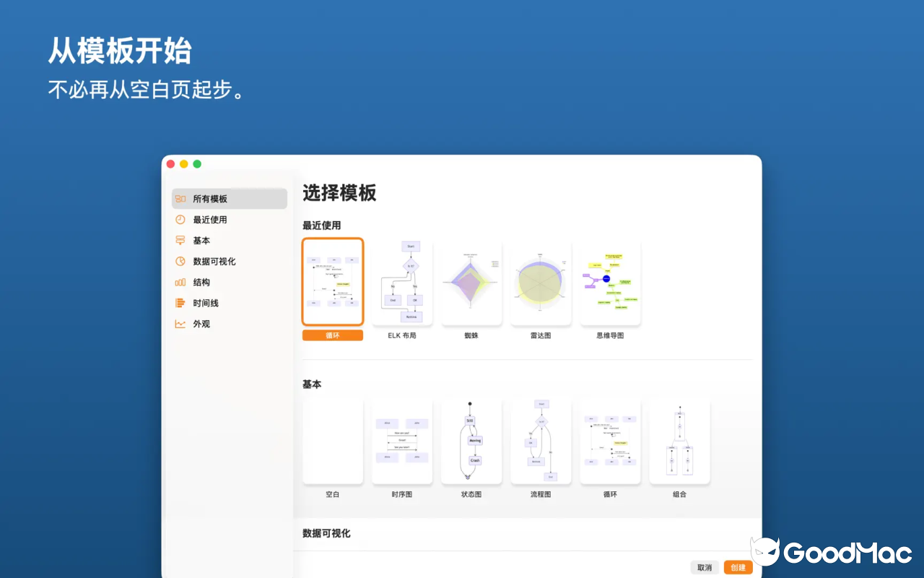Image resolution: width=924 pixels, height=578 pixels.
Task: Open the 最近使用 sidebar category
Action: [x=230, y=220]
